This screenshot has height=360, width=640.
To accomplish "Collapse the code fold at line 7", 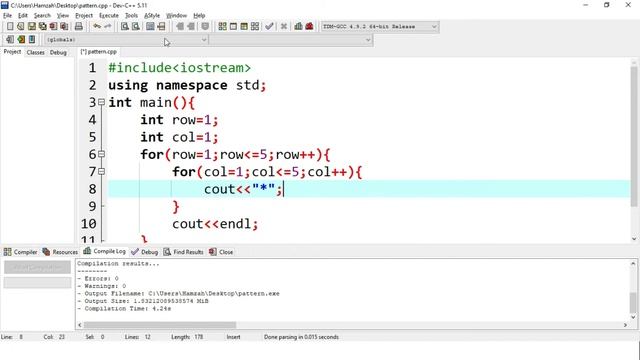I will 101,171.
